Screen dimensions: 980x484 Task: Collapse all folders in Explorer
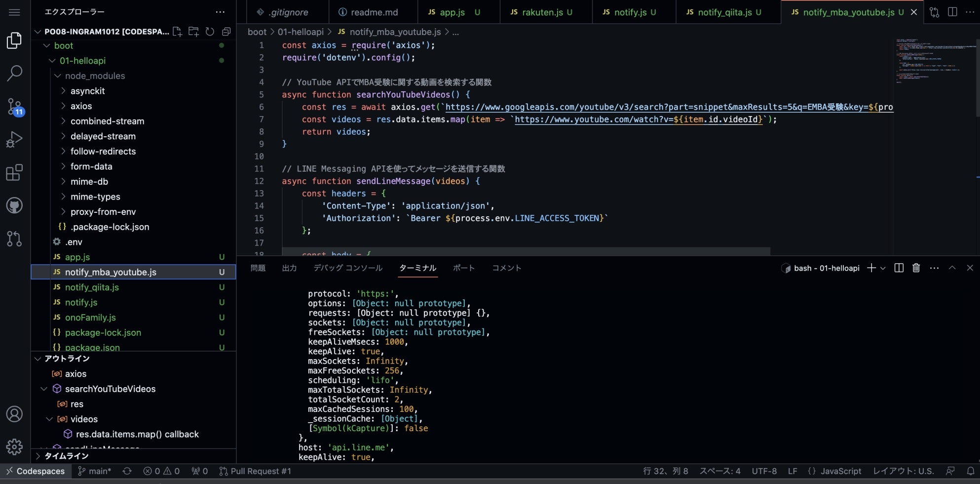point(226,32)
